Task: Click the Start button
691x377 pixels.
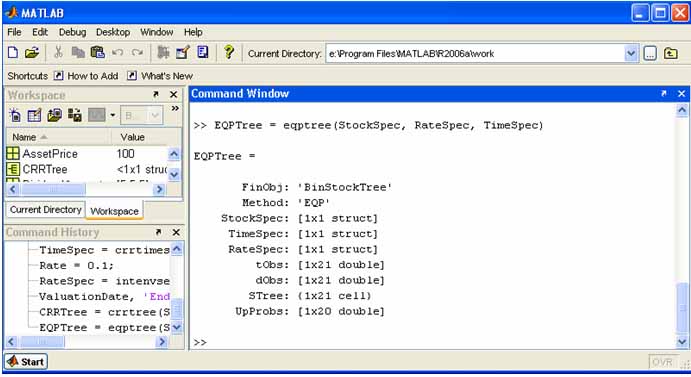Action: [x=26, y=362]
